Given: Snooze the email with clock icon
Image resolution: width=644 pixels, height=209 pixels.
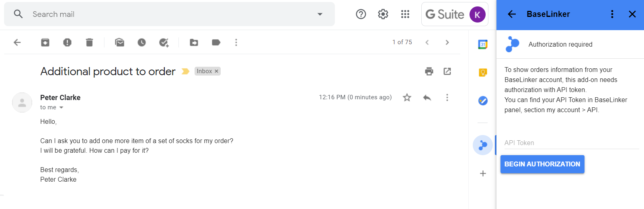Looking at the screenshot, I should tap(142, 42).
